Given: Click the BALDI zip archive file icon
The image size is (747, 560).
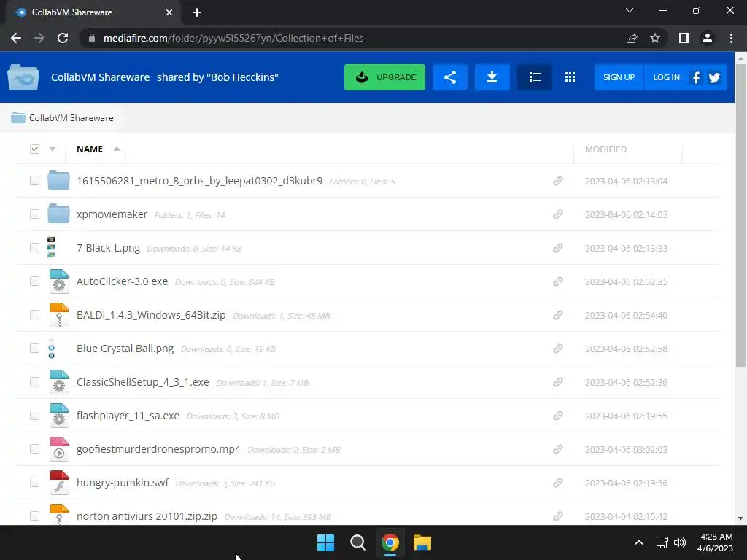Looking at the screenshot, I should [x=59, y=315].
